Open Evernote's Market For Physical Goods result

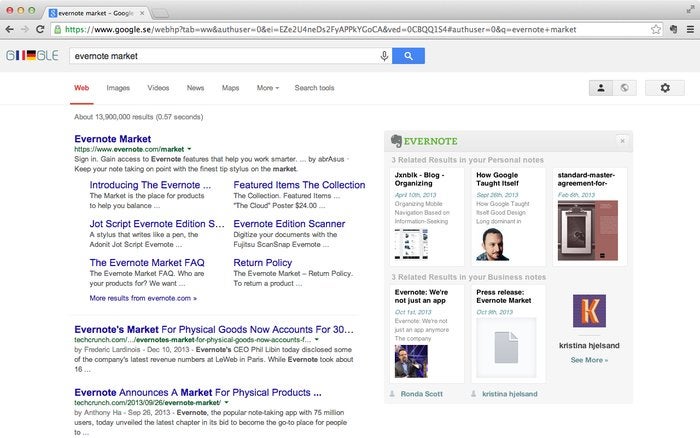214,330
